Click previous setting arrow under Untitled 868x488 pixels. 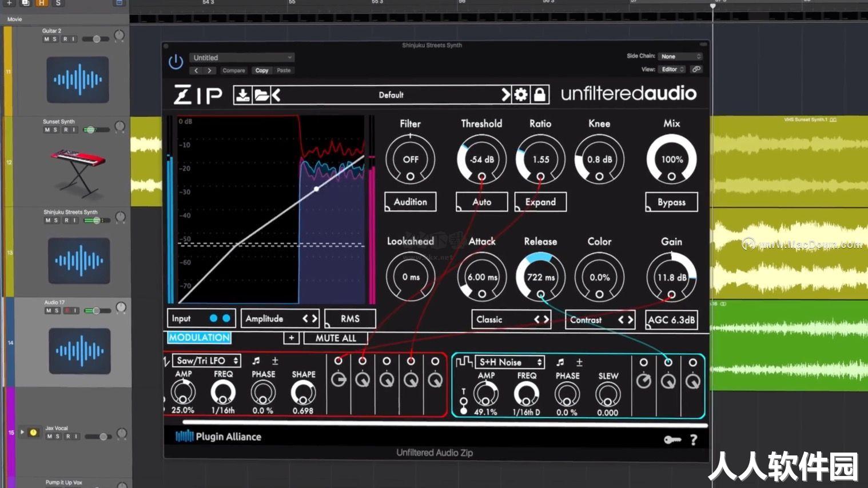(x=196, y=70)
